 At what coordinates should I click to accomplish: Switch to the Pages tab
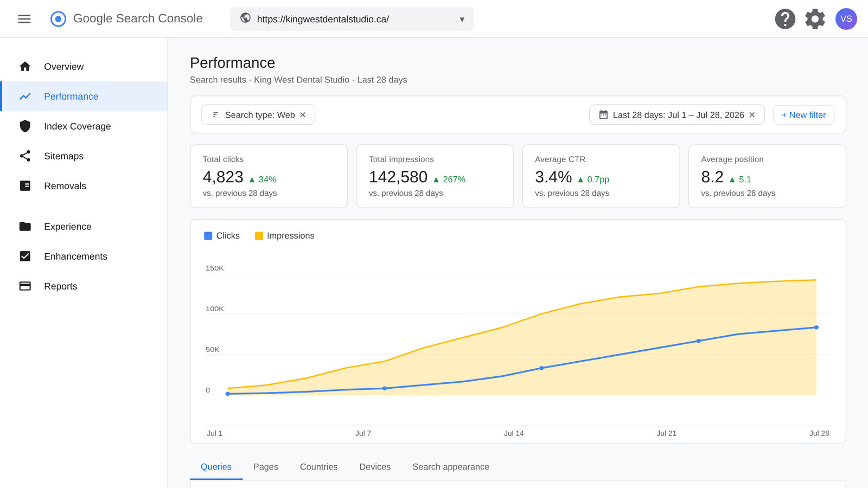point(266,467)
